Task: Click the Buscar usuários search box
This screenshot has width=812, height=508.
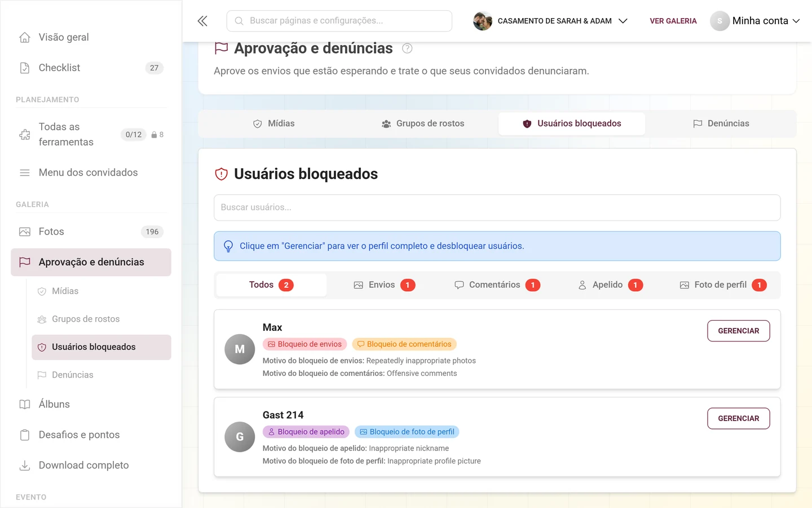Action: point(497,208)
